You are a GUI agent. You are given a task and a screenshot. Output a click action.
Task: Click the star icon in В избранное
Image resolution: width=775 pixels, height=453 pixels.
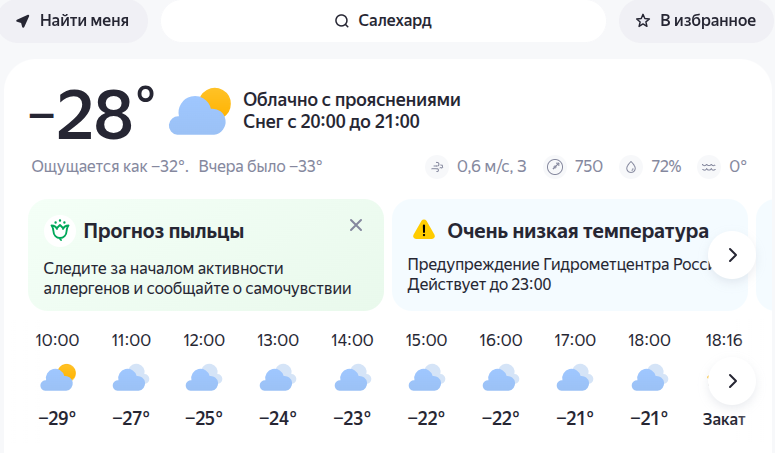click(643, 21)
